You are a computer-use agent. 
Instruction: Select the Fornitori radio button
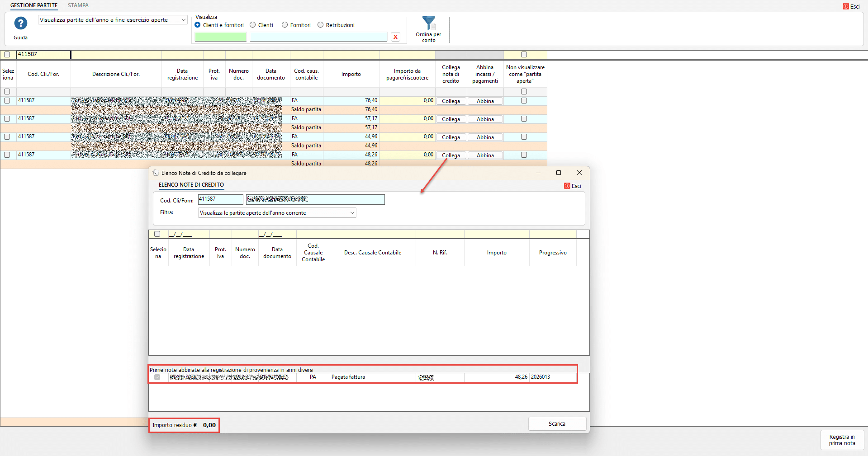coord(285,25)
